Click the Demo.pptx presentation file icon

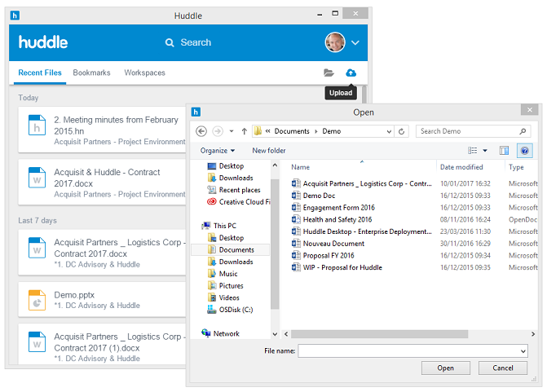(x=37, y=300)
